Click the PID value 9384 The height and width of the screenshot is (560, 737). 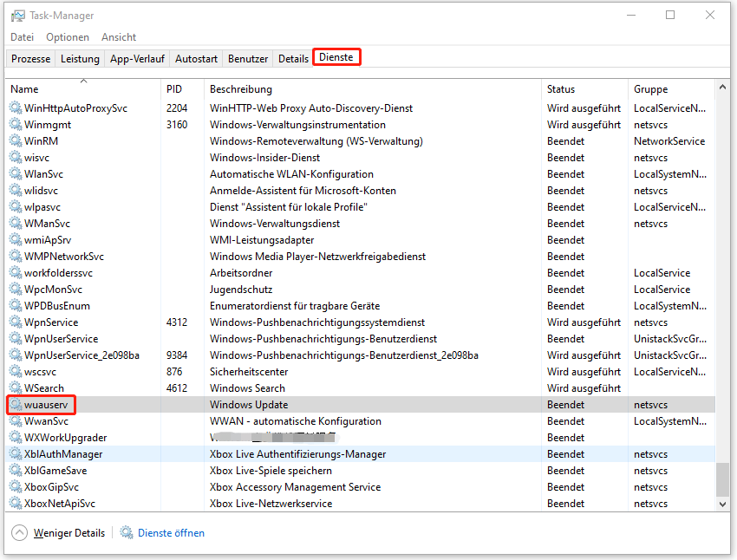pyautogui.click(x=177, y=355)
